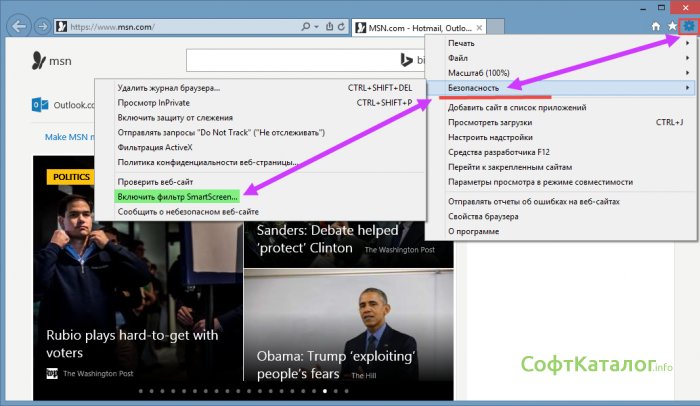Screen dimensions: 700x406
Task: Go to Home page via house icon
Action: click(x=656, y=26)
